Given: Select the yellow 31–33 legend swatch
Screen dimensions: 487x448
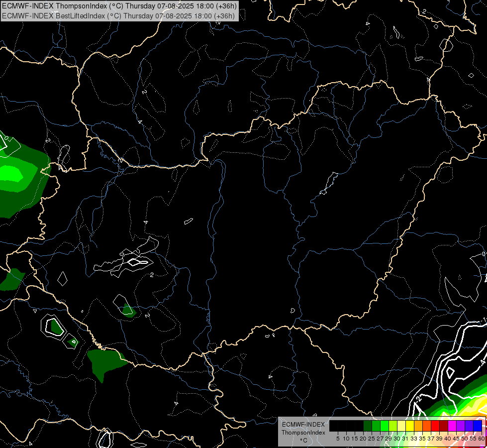Looking at the screenshot, I should click(410, 426).
